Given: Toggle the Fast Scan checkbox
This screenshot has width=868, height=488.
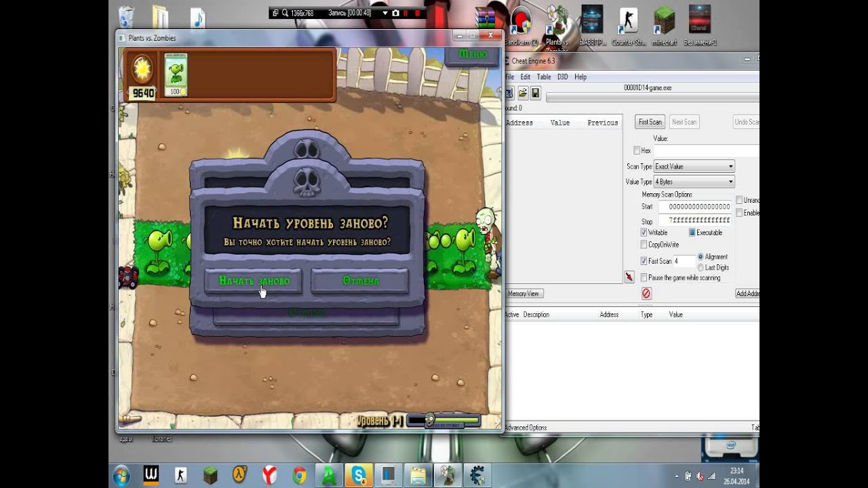Looking at the screenshot, I should [x=644, y=261].
